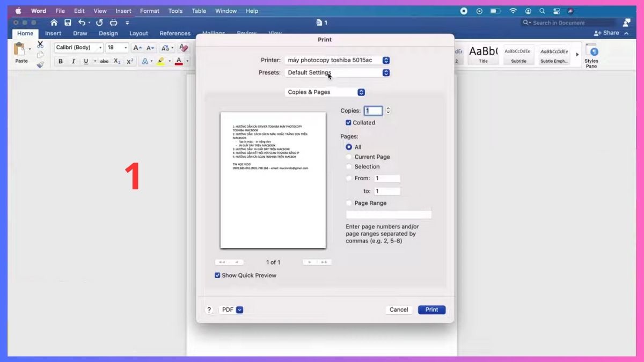Click the Save icon in title bar
The width and height of the screenshot is (644, 362).
click(68, 23)
